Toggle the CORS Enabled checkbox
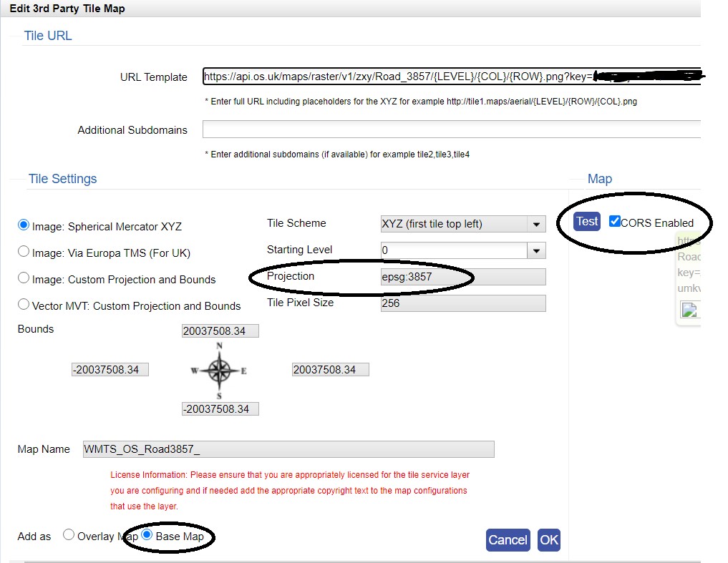 (614, 222)
